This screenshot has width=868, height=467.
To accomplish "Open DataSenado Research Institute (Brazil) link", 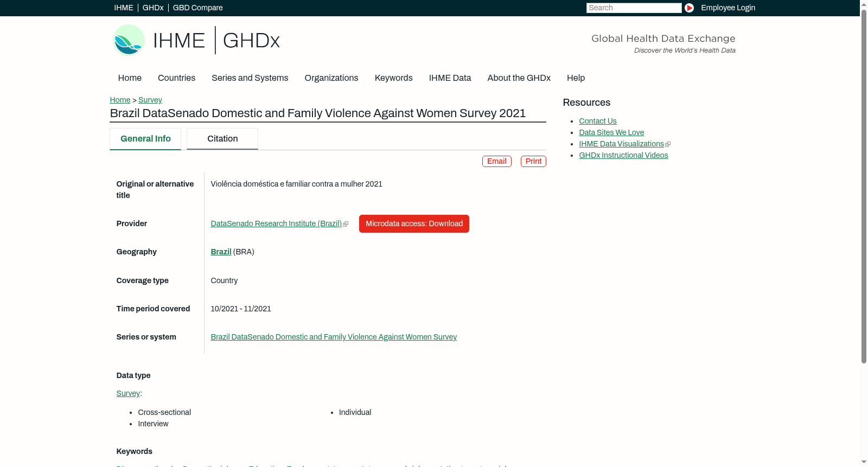I will click(276, 223).
